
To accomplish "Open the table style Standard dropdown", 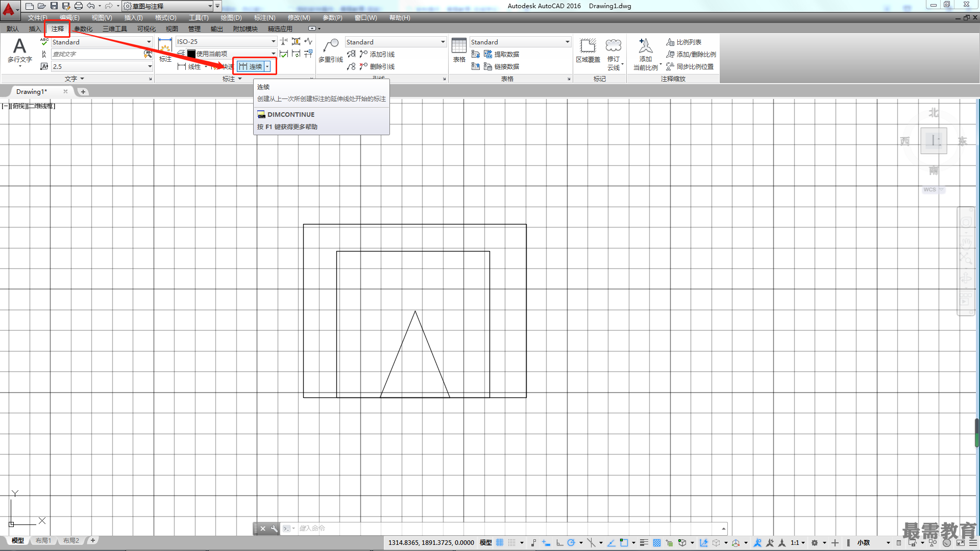I will pyautogui.click(x=520, y=42).
